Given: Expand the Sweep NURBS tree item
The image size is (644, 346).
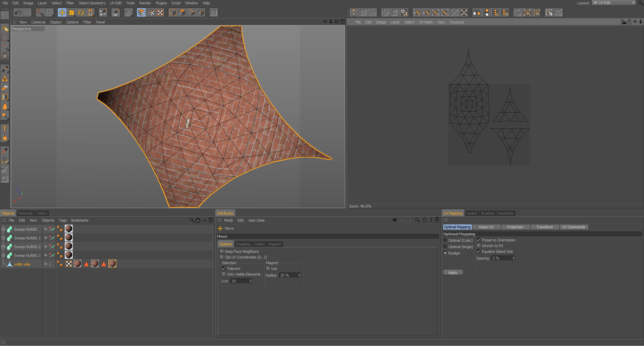Looking at the screenshot, I should (x=3, y=229).
